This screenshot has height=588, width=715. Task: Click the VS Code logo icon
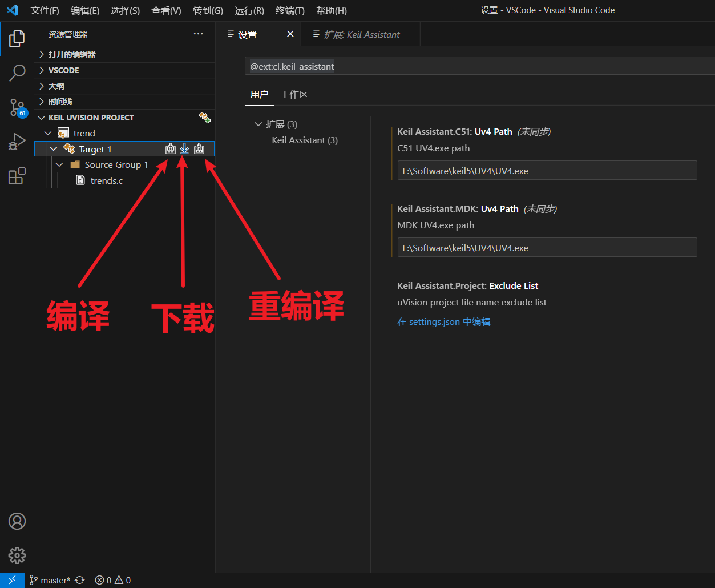(13, 10)
